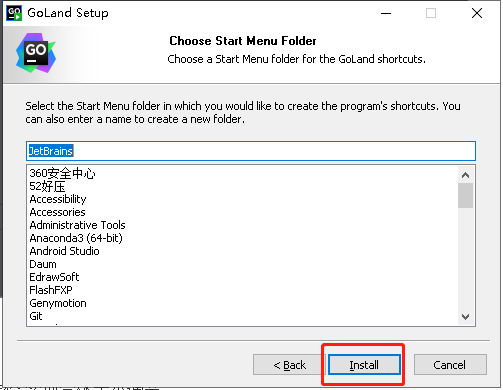This screenshot has width=503, height=390.
Task: Click the folder list scroll up arrow
Action: 465,175
